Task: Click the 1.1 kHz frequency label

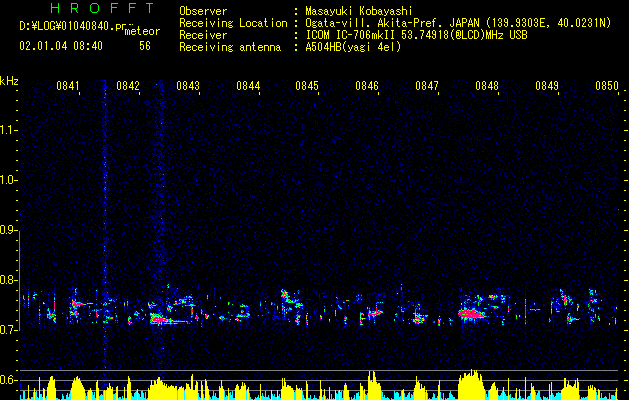Action: pyautogui.click(x=8, y=130)
